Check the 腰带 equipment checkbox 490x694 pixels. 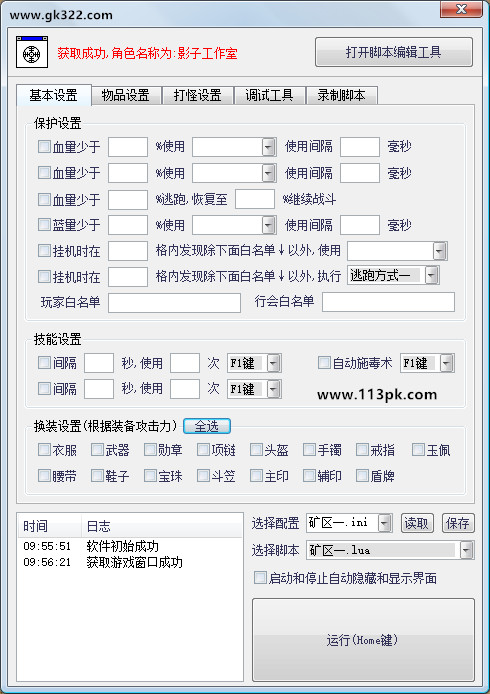44,476
